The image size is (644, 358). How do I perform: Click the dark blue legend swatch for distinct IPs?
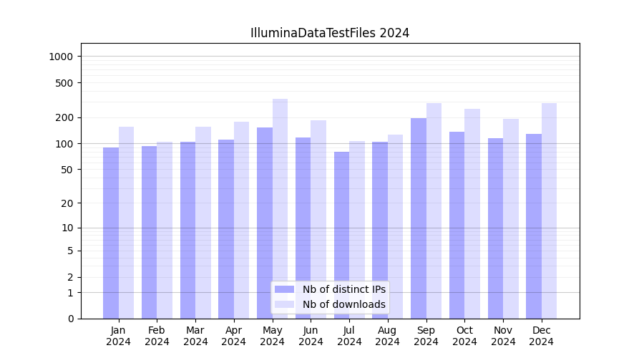(x=284, y=289)
